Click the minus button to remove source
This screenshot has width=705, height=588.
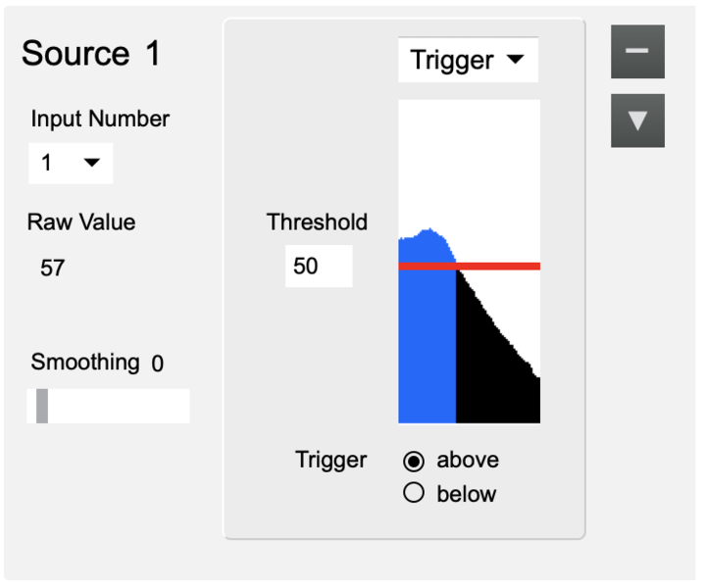(637, 51)
